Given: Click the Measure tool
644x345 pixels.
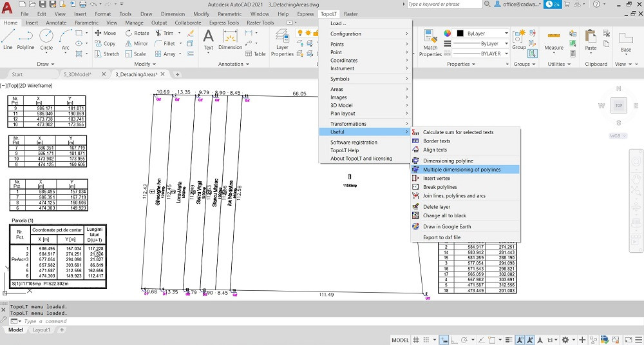Looking at the screenshot, I should pos(554,41).
